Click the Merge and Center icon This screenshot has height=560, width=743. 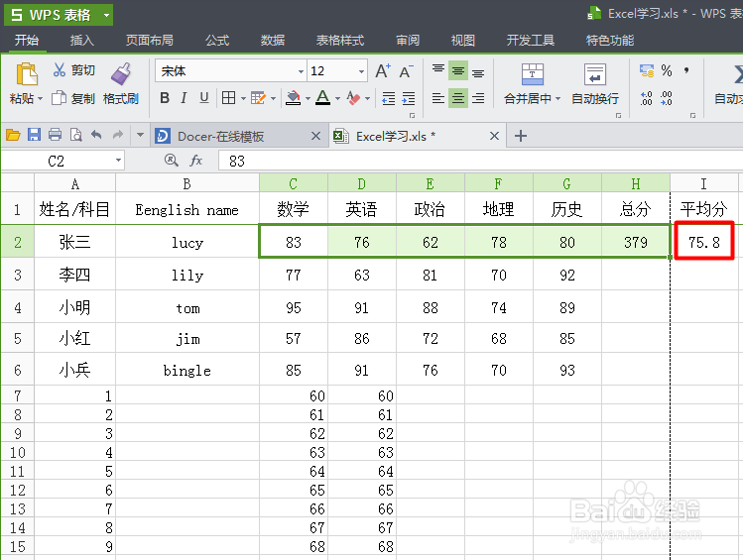click(x=532, y=74)
